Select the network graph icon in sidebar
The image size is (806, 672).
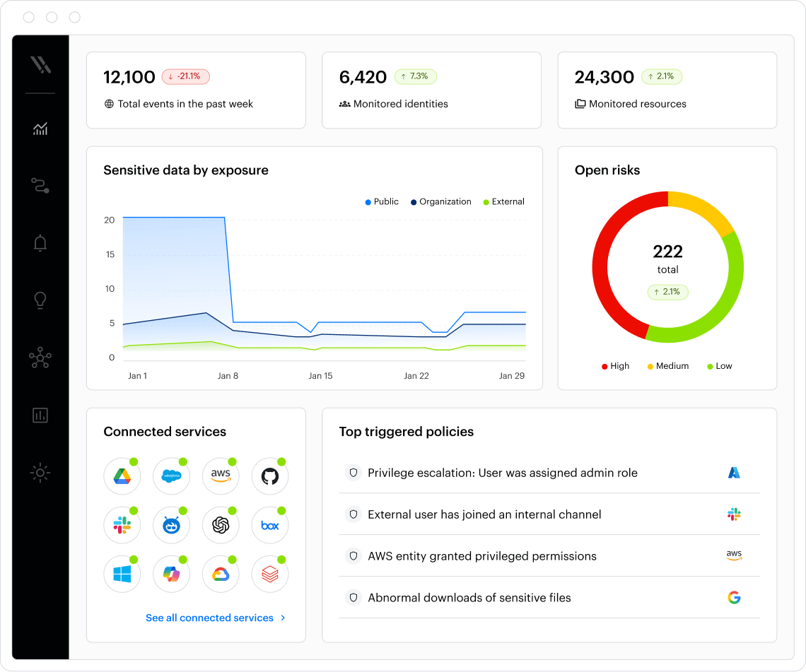point(40,358)
